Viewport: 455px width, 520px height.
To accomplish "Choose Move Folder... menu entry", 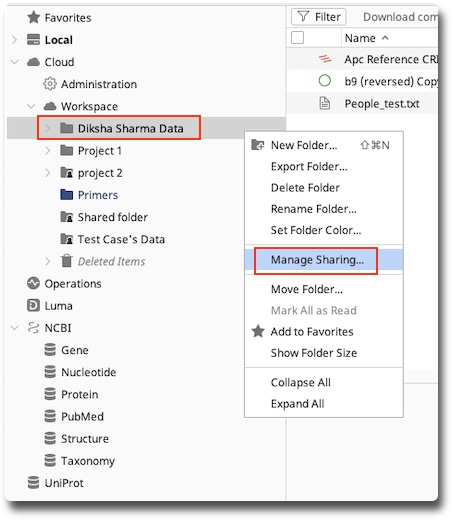I will (x=324, y=289).
